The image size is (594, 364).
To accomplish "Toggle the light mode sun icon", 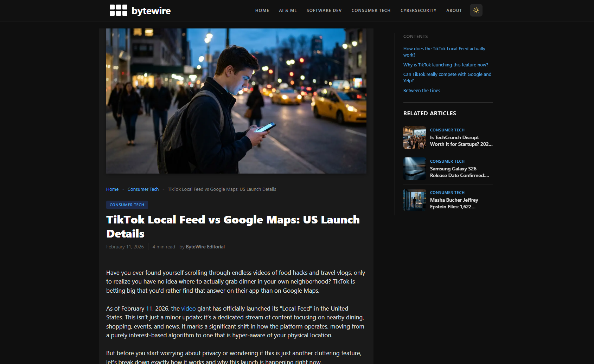I will point(476,10).
